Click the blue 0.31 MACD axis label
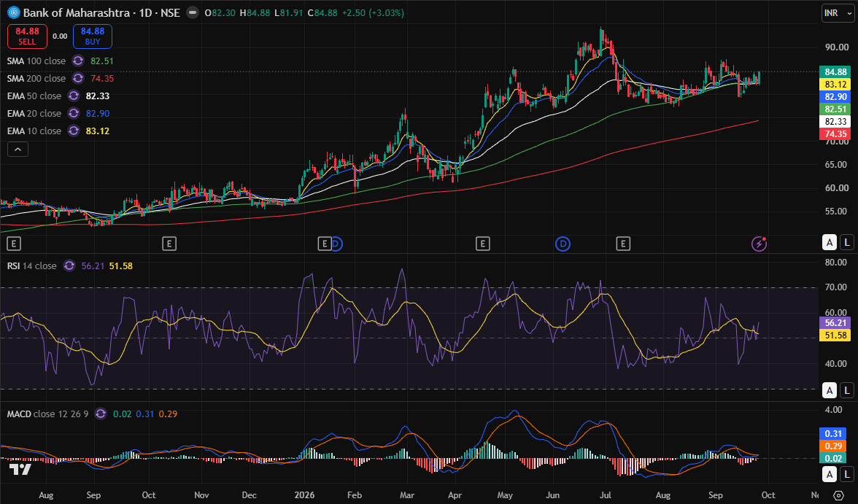Image resolution: width=858 pixels, height=504 pixels. [833, 433]
